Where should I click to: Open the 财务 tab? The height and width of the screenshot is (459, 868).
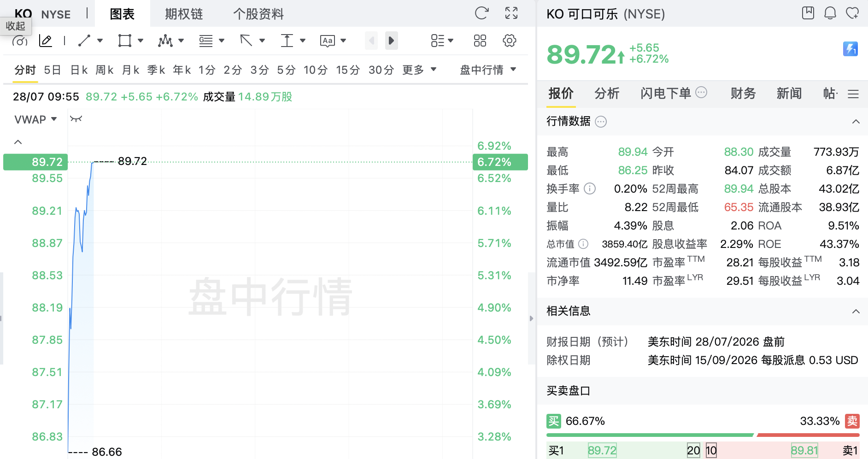coord(743,94)
